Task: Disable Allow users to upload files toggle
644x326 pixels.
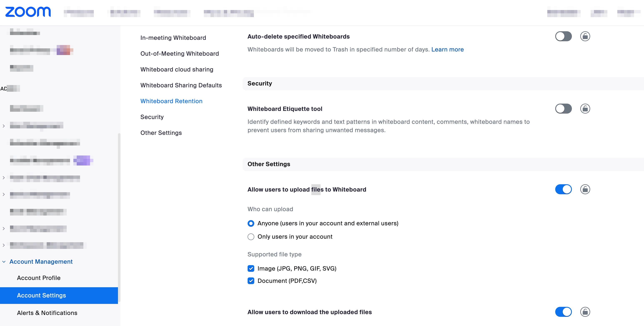Action: click(x=563, y=189)
